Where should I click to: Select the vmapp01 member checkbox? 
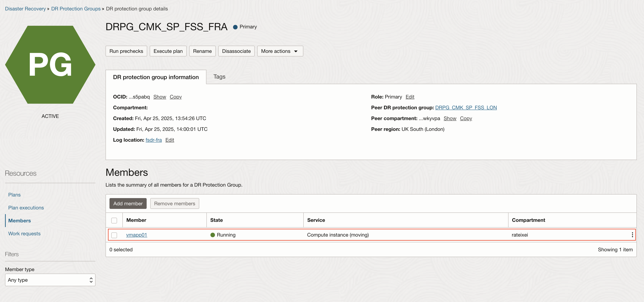[x=114, y=235]
